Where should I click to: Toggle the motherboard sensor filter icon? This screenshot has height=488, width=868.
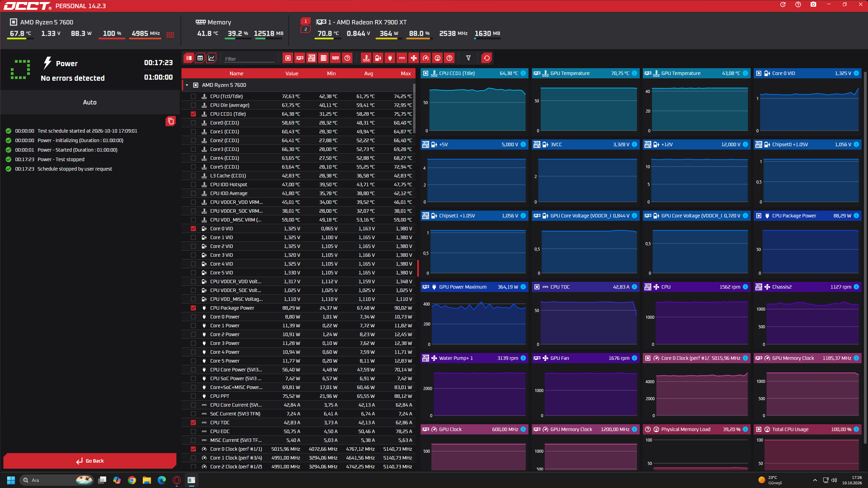click(312, 58)
